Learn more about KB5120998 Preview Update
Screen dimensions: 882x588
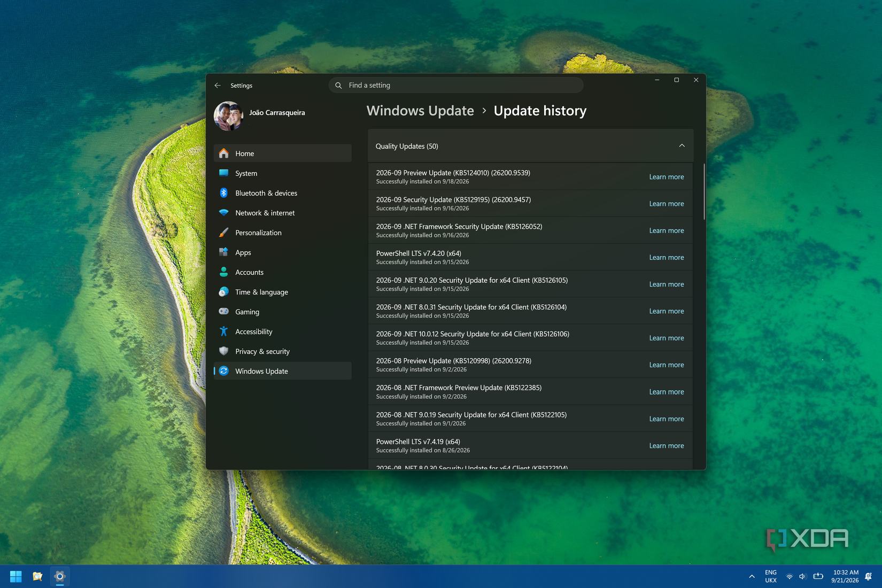(667, 365)
